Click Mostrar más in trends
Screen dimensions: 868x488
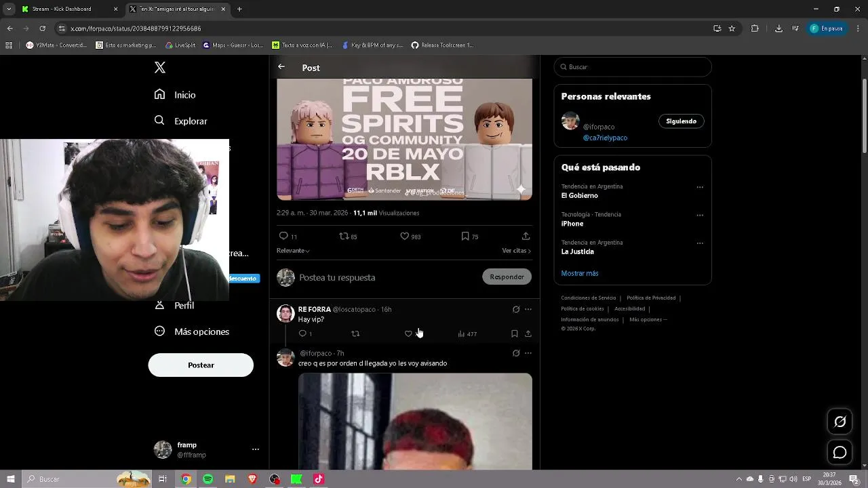click(x=580, y=273)
